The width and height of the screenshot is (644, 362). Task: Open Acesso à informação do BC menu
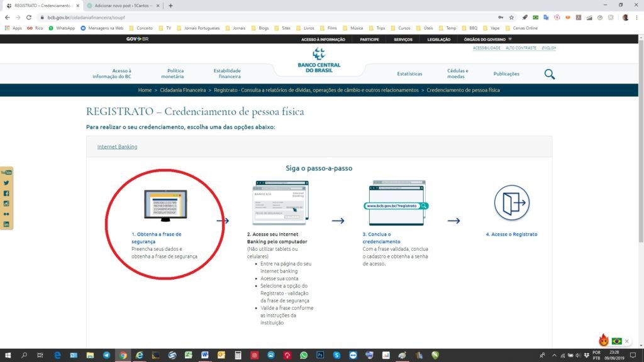point(112,74)
